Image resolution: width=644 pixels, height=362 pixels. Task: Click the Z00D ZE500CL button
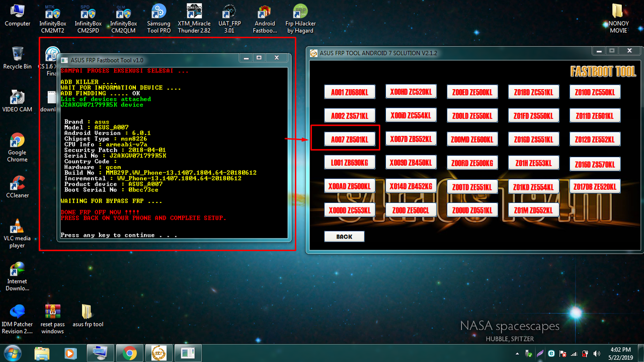click(411, 210)
